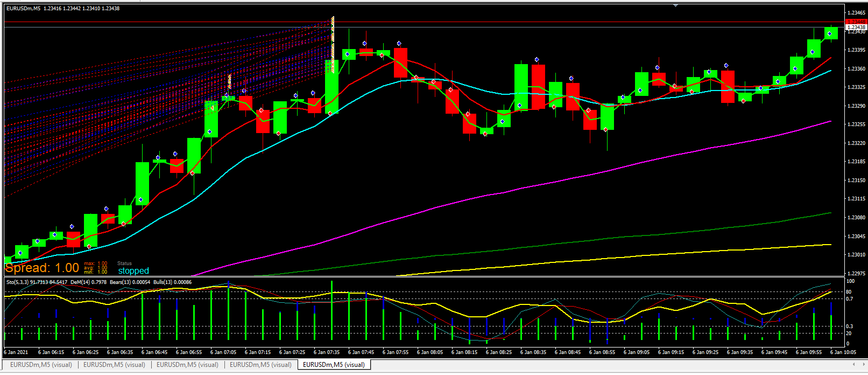Click the '6 Jan 08:35' time axis label
868x375 pixels.
pyautogui.click(x=533, y=352)
